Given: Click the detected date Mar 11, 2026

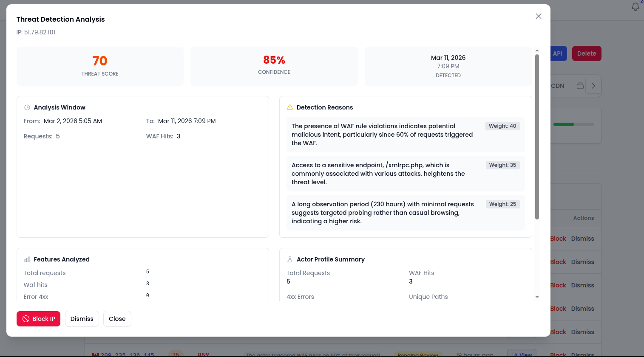Looking at the screenshot, I should (x=448, y=58).
